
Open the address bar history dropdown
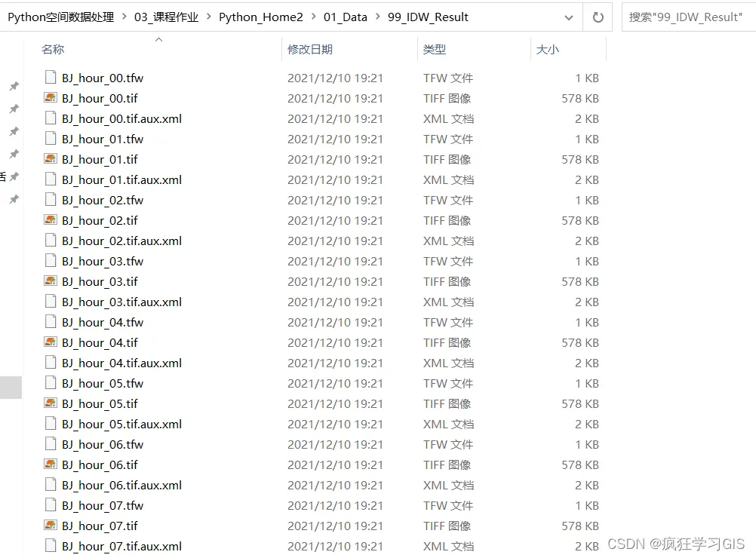coord(569,18)
